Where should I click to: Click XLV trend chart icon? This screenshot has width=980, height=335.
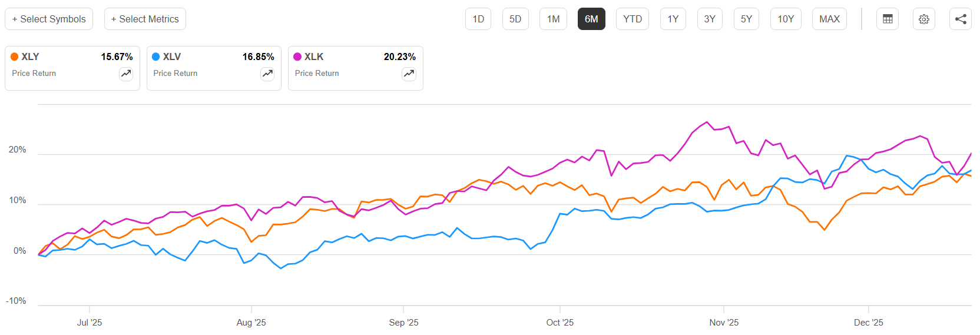click(x=267, y=74)
